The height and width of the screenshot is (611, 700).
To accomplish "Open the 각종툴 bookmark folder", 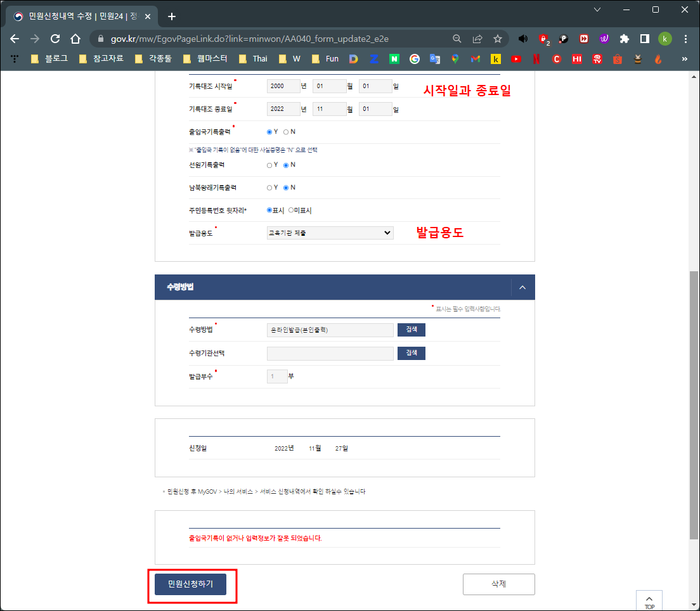I will (x=153, y=59).
